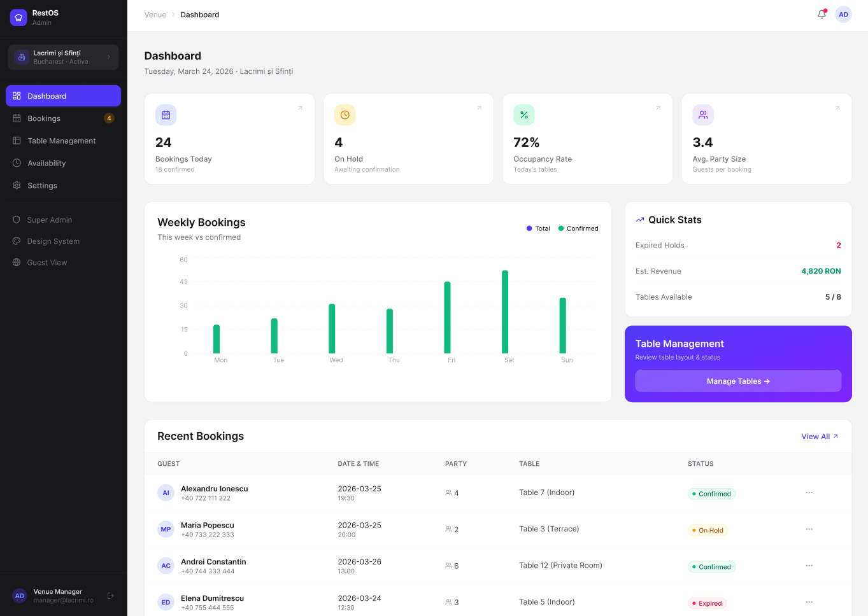The image size is (868, 616).
Task: Toggle the Confirmed series in chart legend
Action: tap(578, 228)
